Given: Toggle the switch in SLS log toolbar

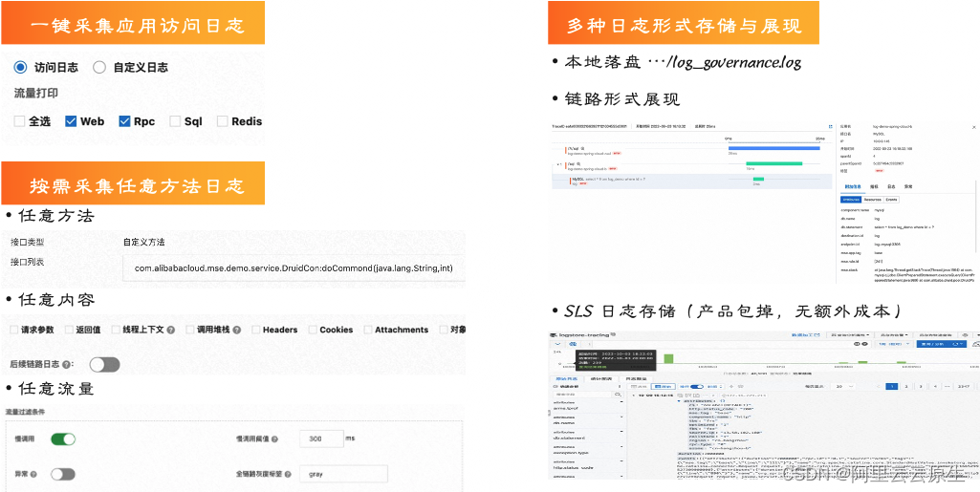Looking at the screenshot, I should pyautogui.click(x=697, y=387).
